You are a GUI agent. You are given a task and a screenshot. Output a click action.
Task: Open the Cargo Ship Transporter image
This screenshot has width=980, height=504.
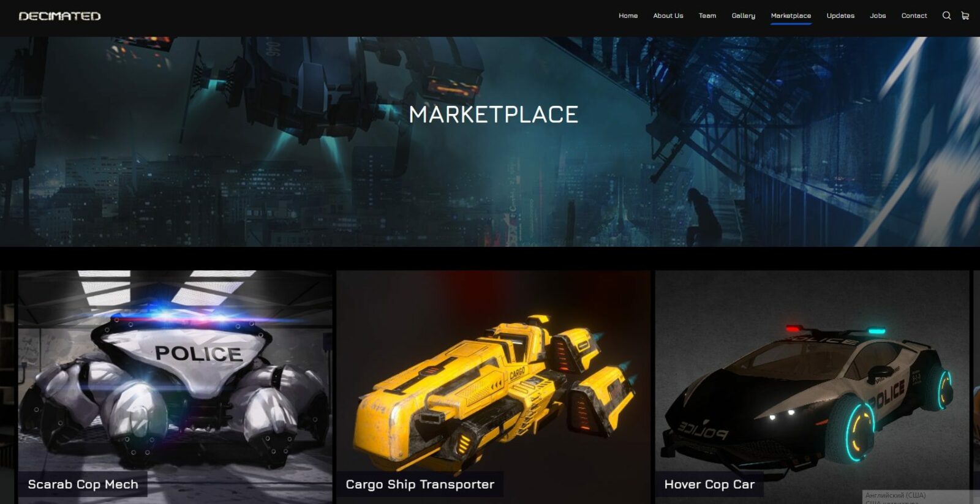494,370
